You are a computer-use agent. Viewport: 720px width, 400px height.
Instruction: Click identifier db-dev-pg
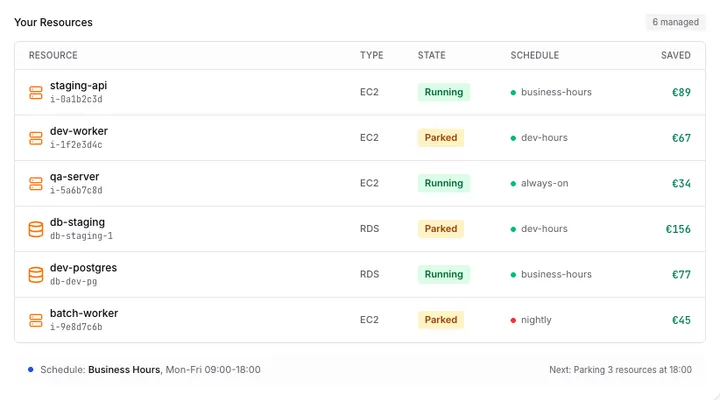coord(73,282)
